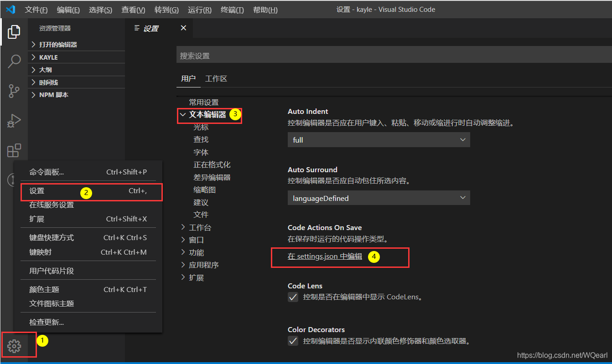This screenshot has height=364, width=612.
Task: Expand the KAYLE folder section
Action: 76,57
